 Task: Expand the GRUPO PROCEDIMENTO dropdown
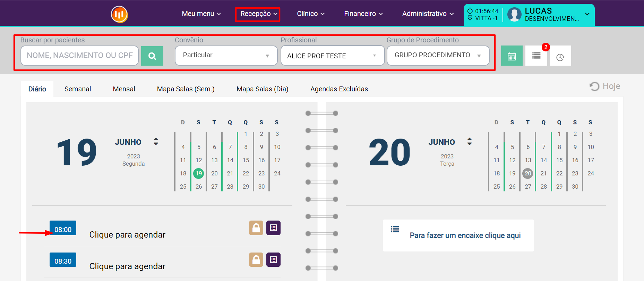[x=438, y=56]
